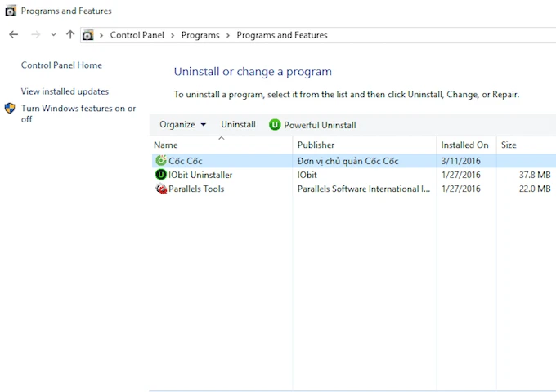Click the Programs and Features title icon

(x=10, y=11)
